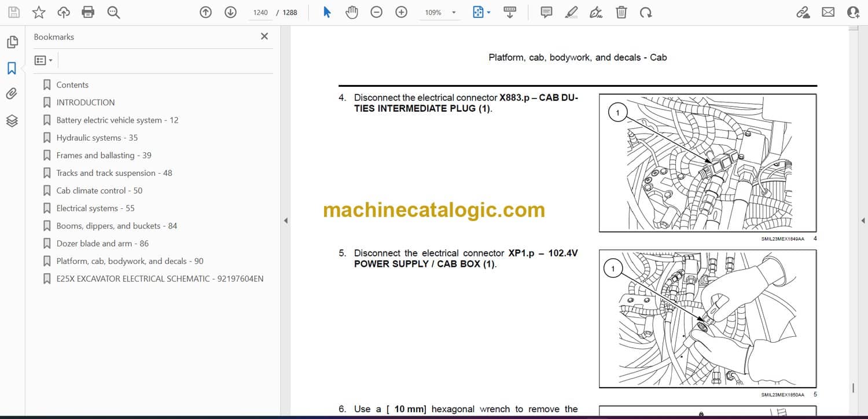The image size is (868, 419).
Task: Click the Save file icon
Action: [x=13, y=12]
